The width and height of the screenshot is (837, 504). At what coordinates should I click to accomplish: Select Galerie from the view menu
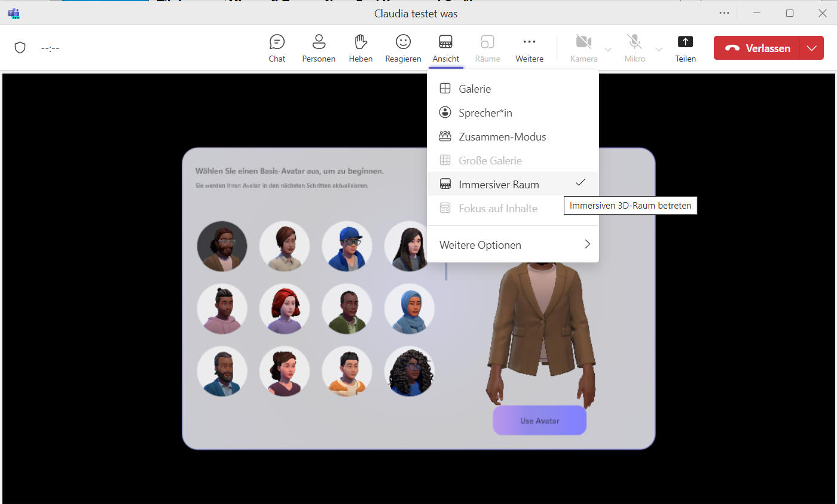[x=513, y=88]
